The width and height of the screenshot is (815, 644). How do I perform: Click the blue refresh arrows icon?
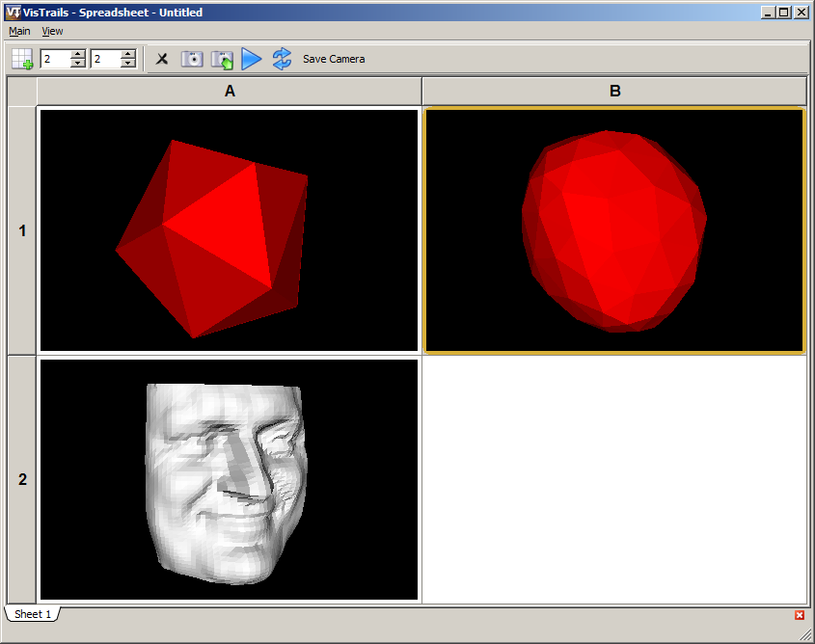tap(282, 59)
